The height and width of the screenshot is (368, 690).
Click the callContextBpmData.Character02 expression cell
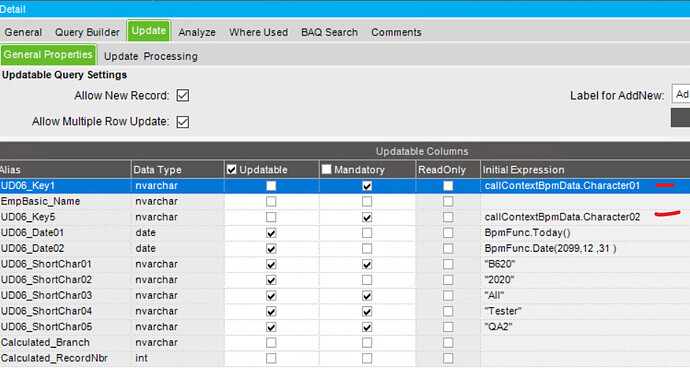(585, 217)
